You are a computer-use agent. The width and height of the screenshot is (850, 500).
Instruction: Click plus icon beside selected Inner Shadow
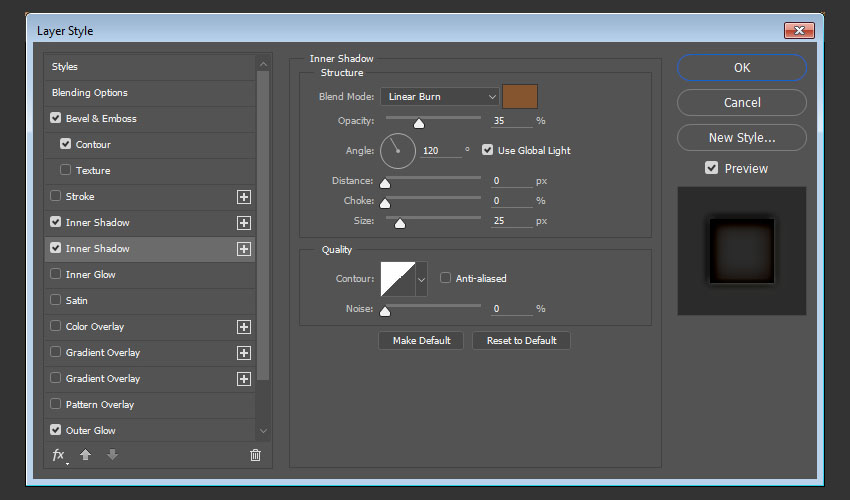point(243,249)
